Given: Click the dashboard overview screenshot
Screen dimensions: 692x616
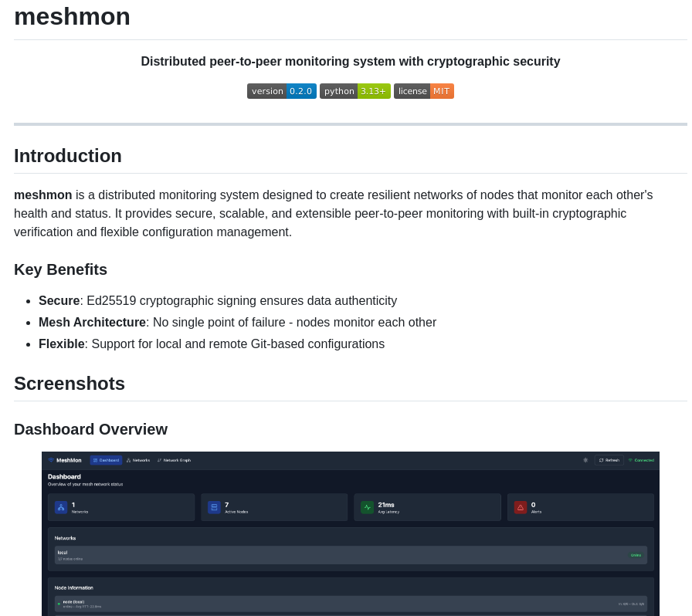Looking at the screenshot, I should click(x=351, y=533).
